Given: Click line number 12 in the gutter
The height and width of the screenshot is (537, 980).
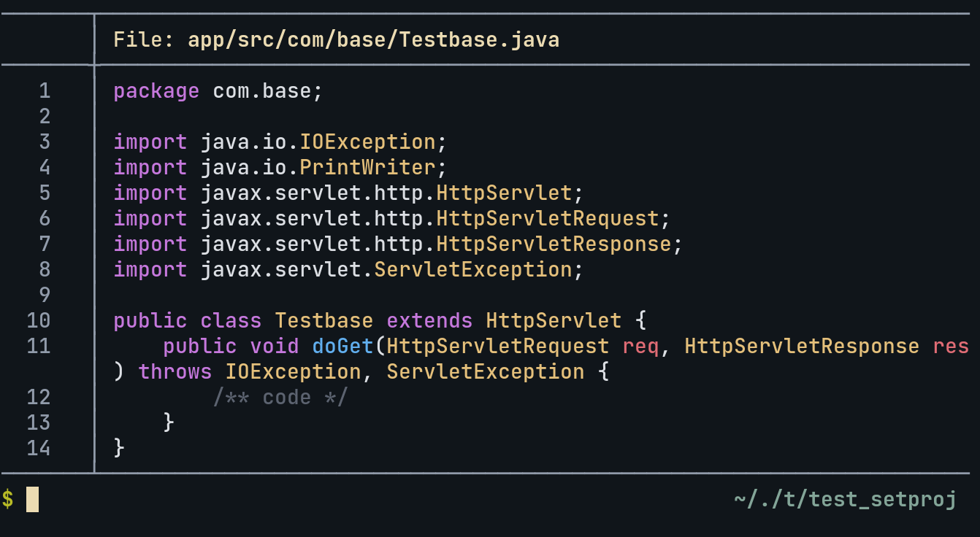Looking at the screenshot, I should click(x=39, y=397).
